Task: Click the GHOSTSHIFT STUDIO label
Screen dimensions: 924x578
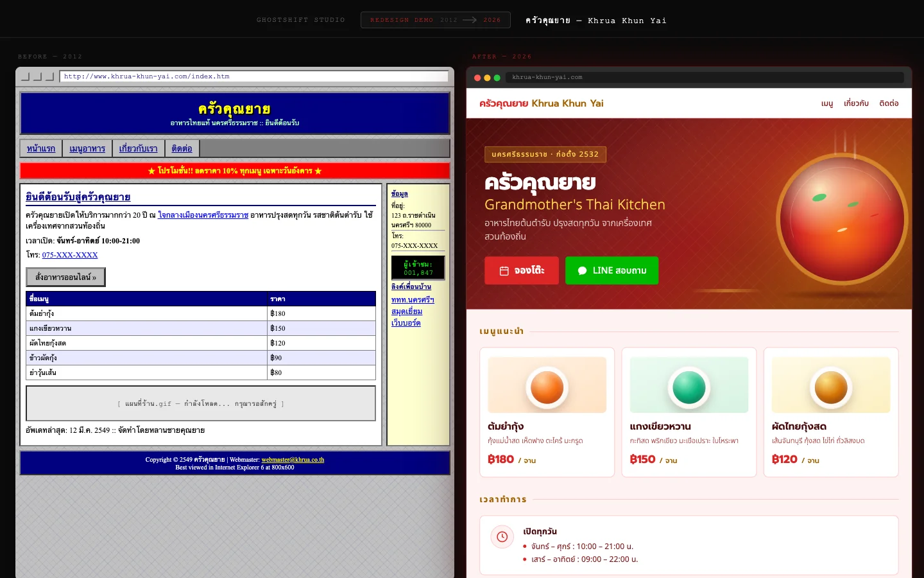Action: [301, 20]
